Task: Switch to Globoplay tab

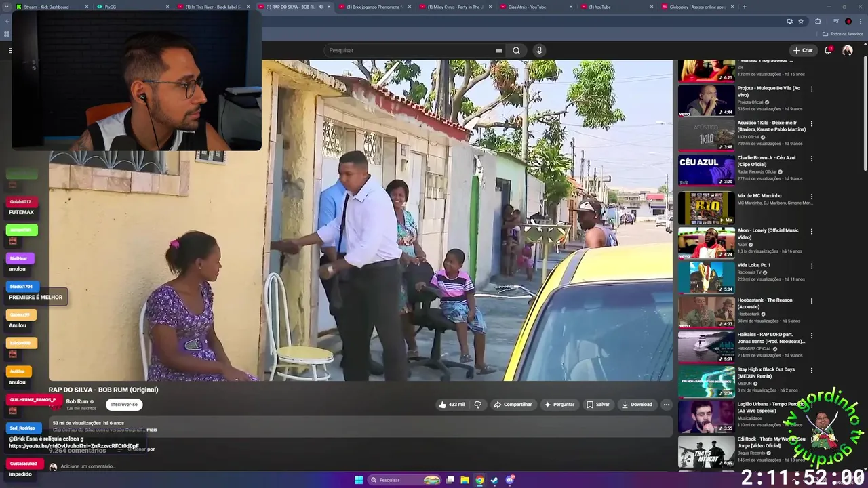Action: point(698,7)
